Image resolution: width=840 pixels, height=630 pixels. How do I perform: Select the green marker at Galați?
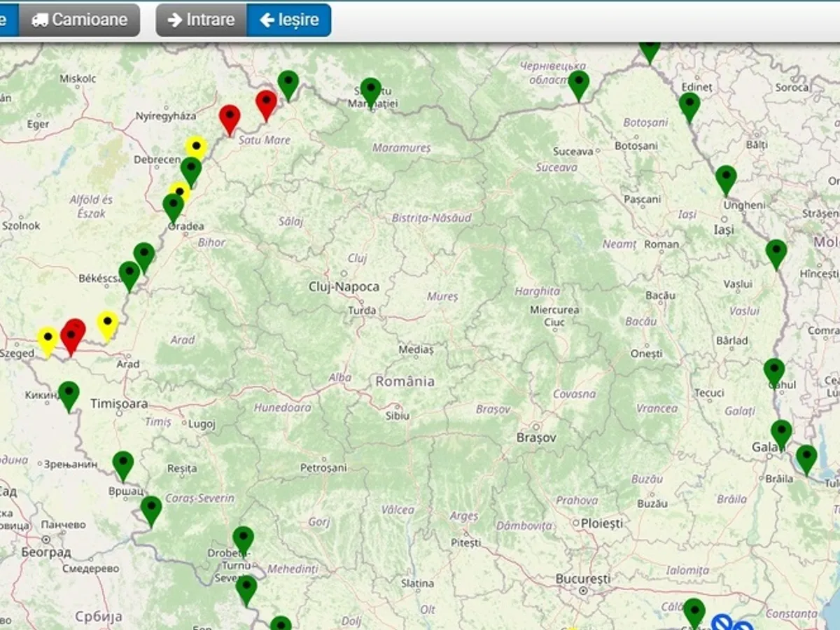tap(781, 433)
